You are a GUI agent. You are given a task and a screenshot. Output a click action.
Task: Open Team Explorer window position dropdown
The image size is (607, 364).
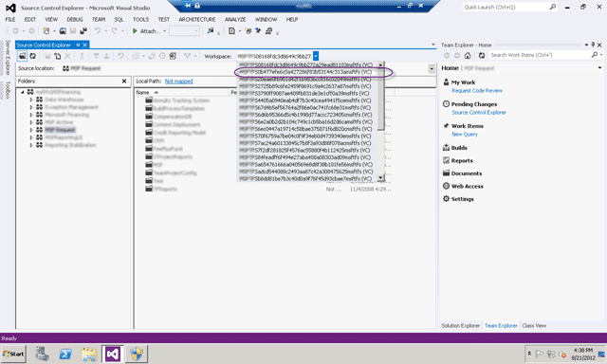coord(586,45)
